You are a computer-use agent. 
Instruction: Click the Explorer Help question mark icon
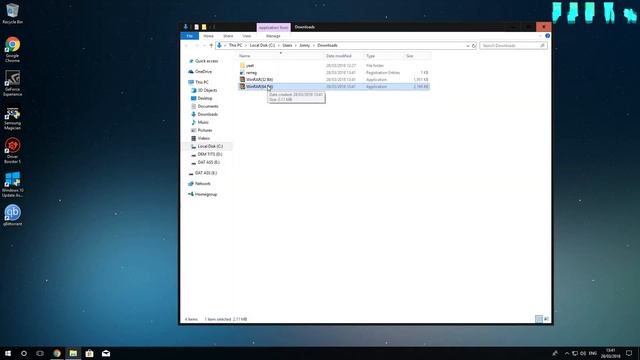tap(547, 36)
